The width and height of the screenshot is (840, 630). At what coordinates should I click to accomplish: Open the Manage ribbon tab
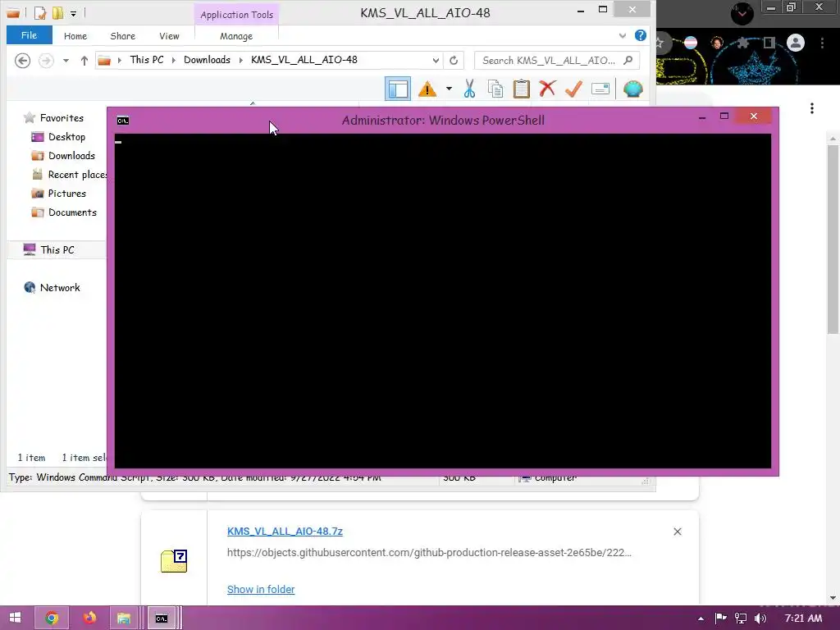[x=236, y=36]
